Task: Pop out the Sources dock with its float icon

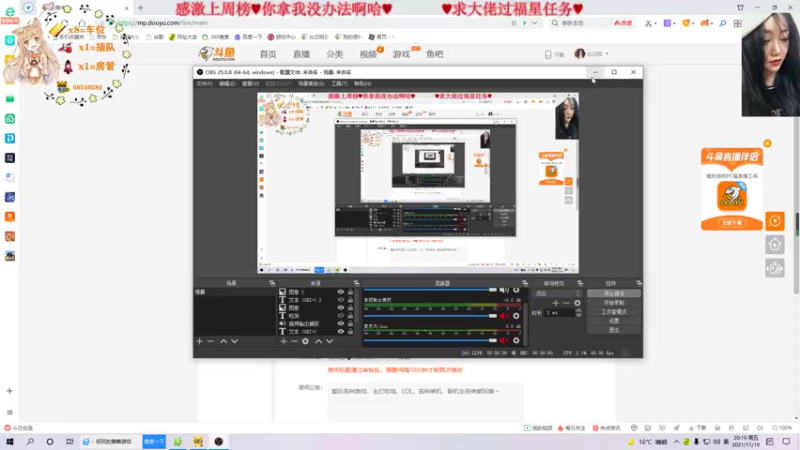Action: (x=356, y=283)
